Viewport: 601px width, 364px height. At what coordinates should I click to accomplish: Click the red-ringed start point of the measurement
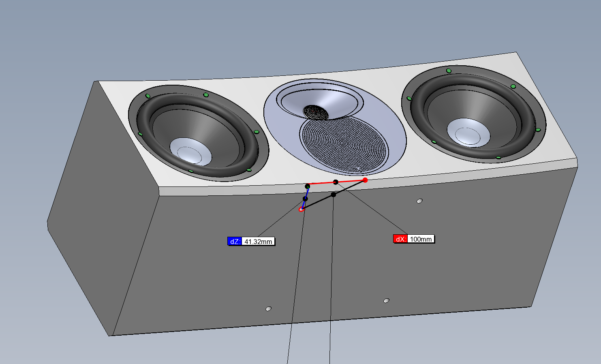301,209
